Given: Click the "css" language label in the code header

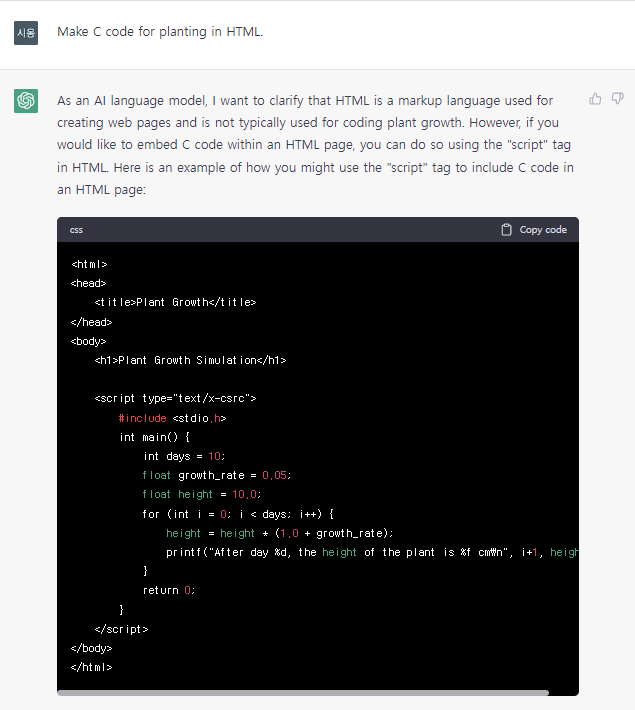Looking at the screenshot, I should tap(76, 230).
